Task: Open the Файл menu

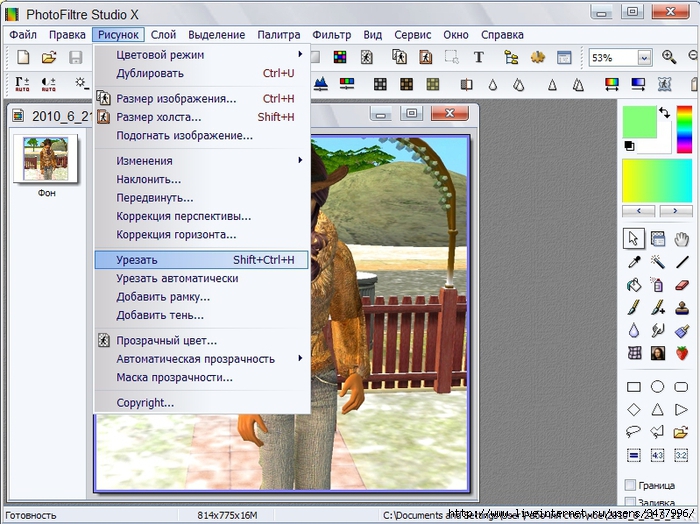Action: point(23,34)
